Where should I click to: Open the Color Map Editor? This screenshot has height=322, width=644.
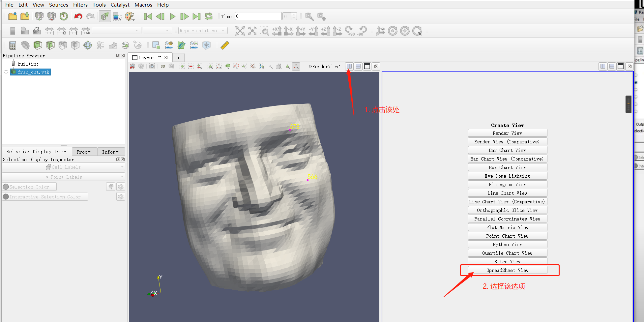point(130,16)
